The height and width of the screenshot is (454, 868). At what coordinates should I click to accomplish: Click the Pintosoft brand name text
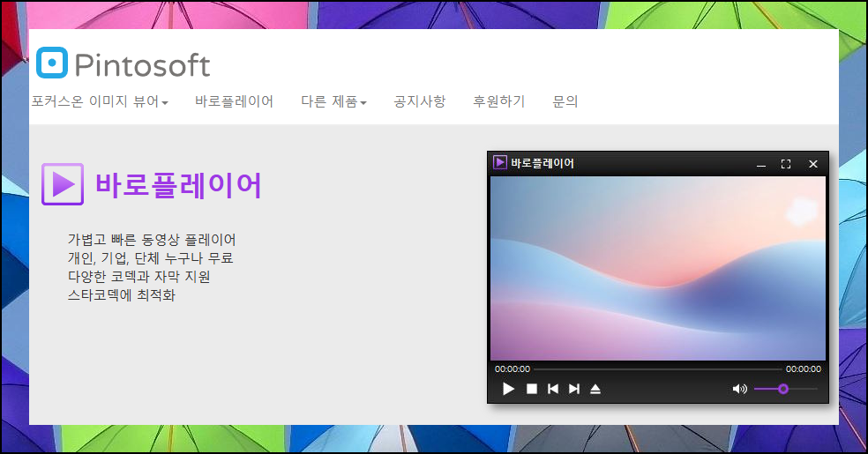pyautogui.click(x=142, y=65)
